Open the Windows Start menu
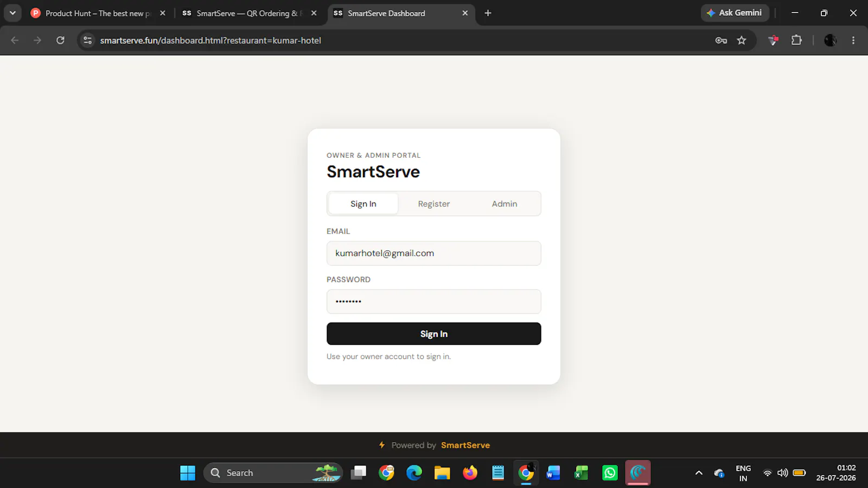 tap(188, 473)
